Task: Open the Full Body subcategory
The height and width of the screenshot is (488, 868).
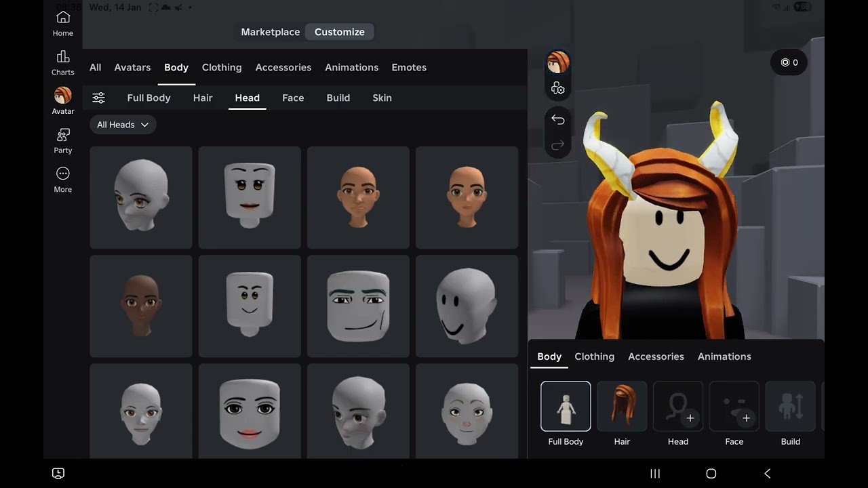Action: pyautogui.click(x=149, y=98)
